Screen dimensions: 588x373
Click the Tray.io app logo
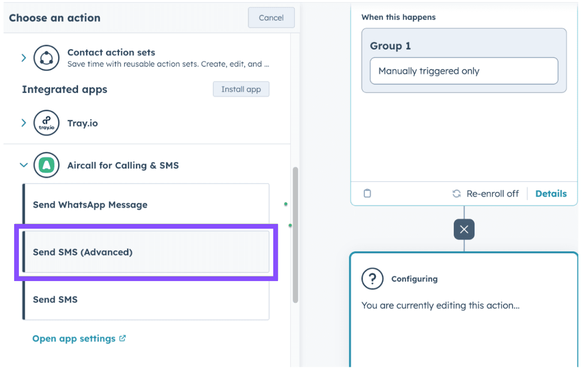click(x=46, y=123)
